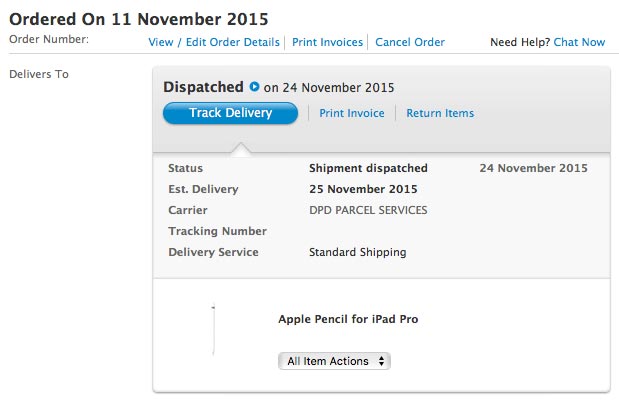Click the blue arrow icon beside Dispatched
The image size is (619, 401).
coord(254,87)
